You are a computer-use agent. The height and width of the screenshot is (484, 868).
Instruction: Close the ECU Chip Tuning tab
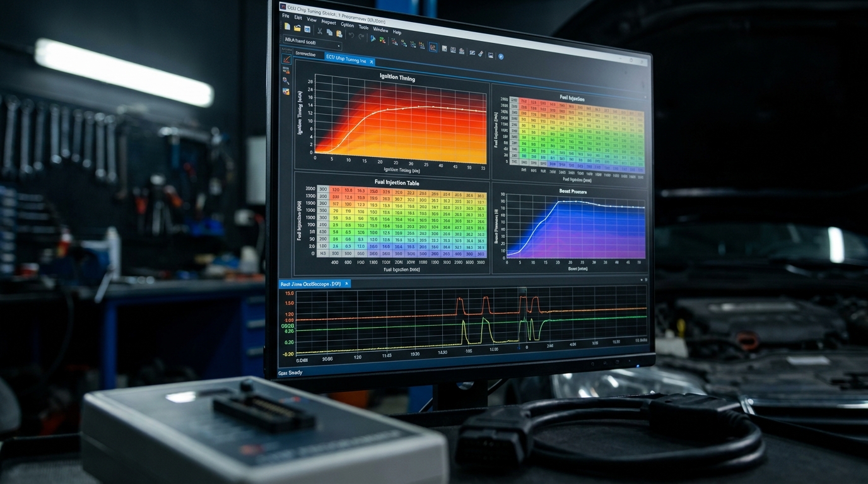[x=372, y=62]
